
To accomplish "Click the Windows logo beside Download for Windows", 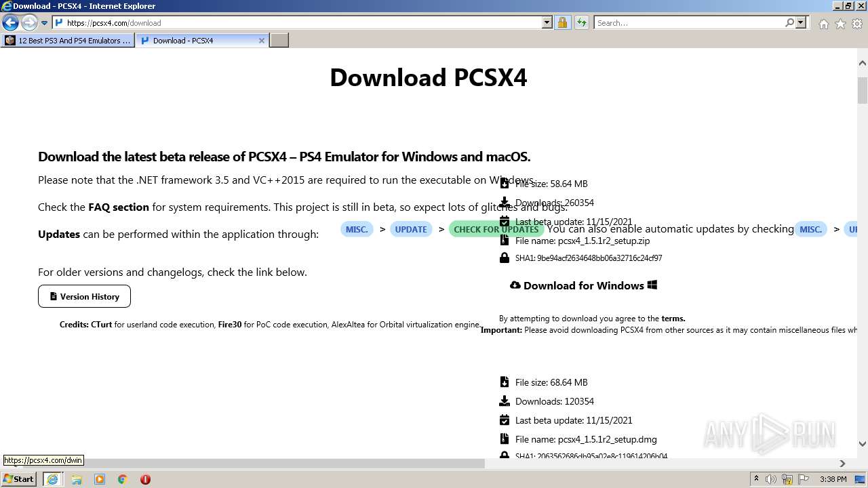I will point(652,285).
